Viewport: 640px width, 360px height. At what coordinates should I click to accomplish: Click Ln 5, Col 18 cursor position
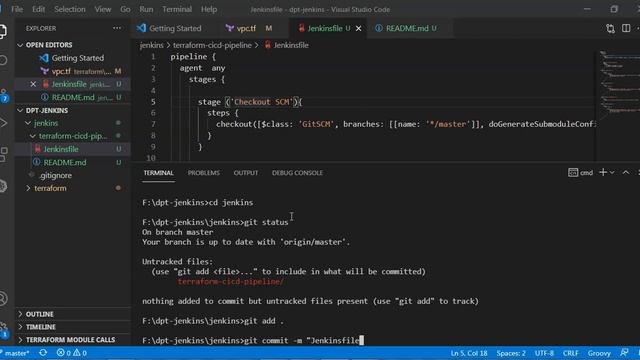pyautogui.click(x=469, y=353)
